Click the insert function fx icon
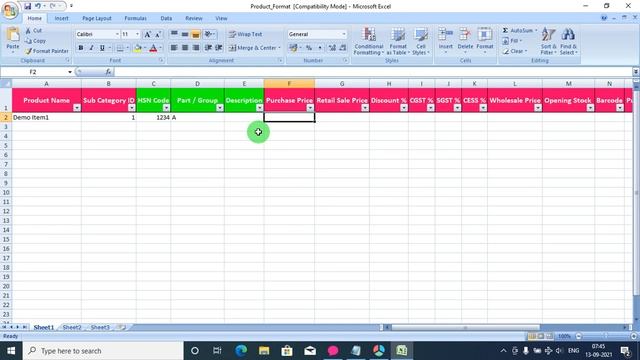This screenshot has height=360, width=640. pyautogui.click(x=108, y=72)
